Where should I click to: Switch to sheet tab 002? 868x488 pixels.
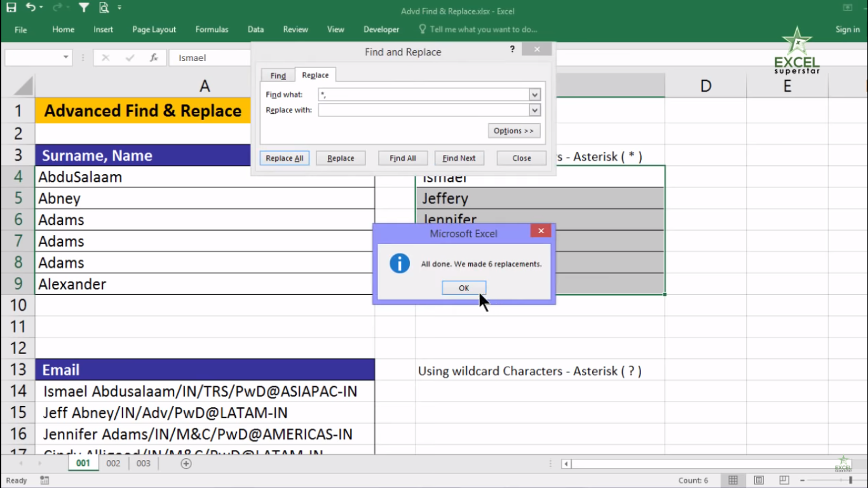pyautogui.click(x=113, y=463)
